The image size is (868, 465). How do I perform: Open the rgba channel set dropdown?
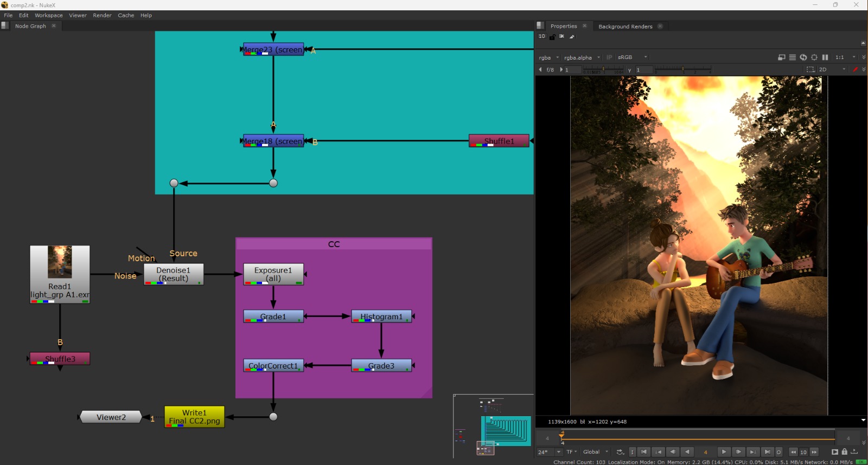coord(548,57)
